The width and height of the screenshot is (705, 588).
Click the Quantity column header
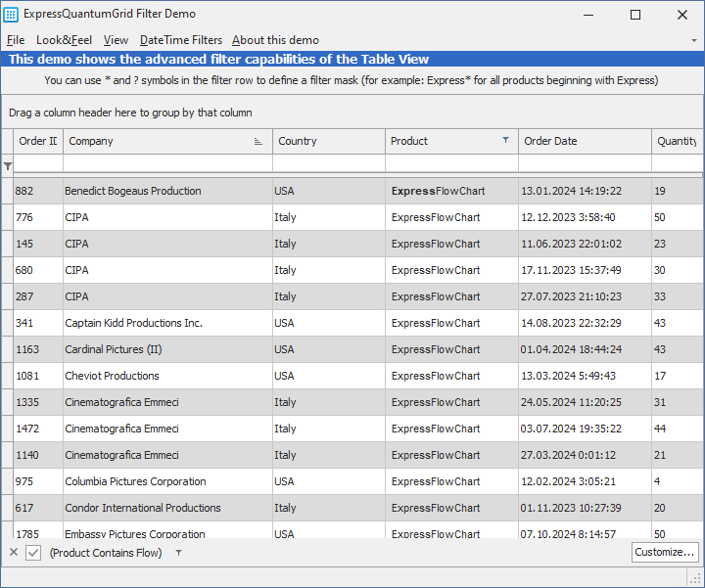[x=678, y=141]
